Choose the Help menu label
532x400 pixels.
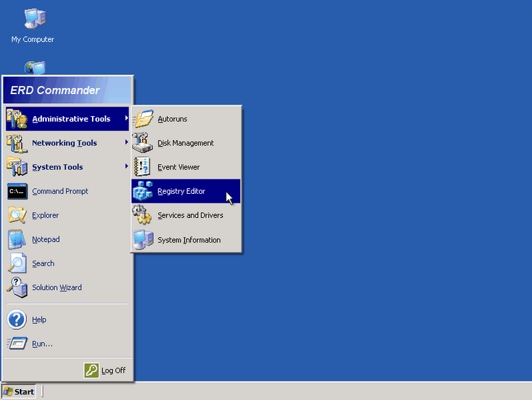[x=39, y=320]
